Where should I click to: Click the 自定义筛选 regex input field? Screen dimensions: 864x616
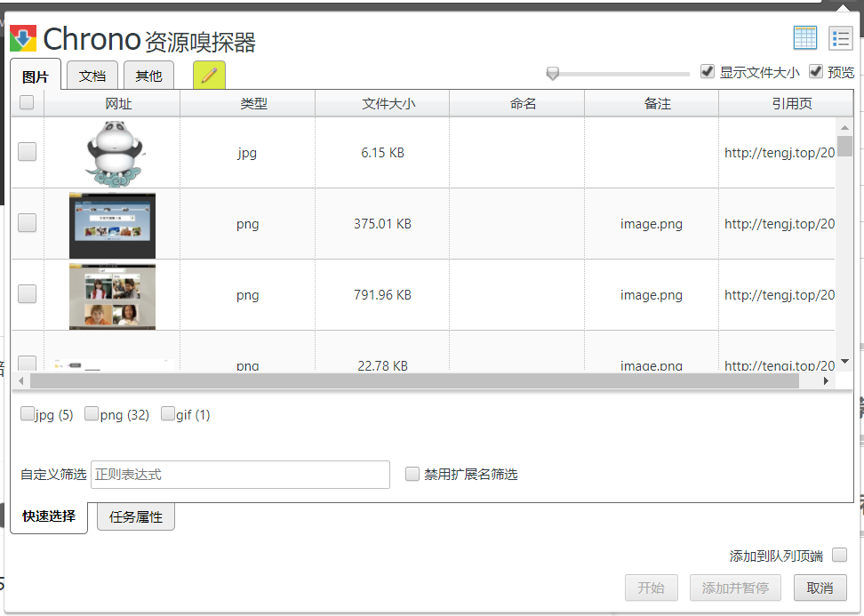[240, 475]
